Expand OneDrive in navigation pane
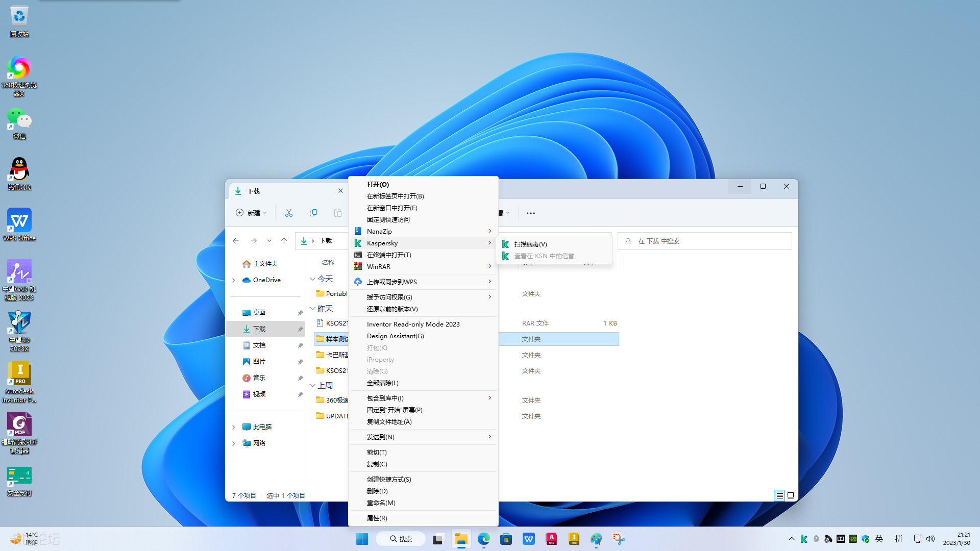The height and width of the screenshot is (551, 980). pyautogui.click(x=234, y=280)
